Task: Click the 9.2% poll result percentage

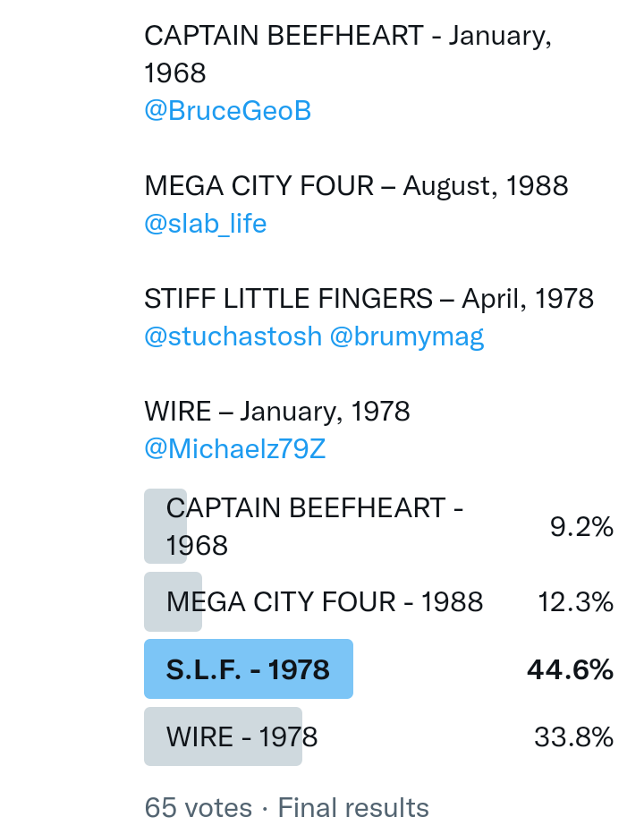Action: pos(581,527)
